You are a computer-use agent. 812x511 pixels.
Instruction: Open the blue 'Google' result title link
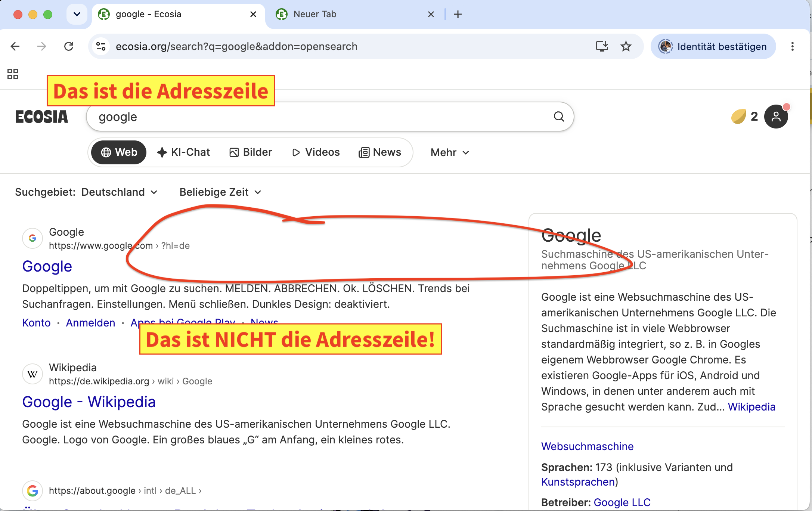pyautogui.click(x=47, y=266)
